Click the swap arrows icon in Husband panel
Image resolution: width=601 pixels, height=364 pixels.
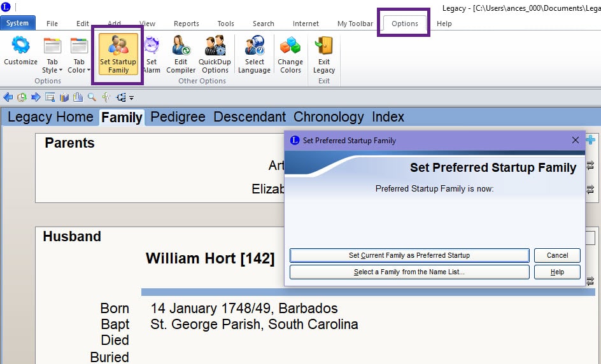pyautogui.click(x=590, y=281)
